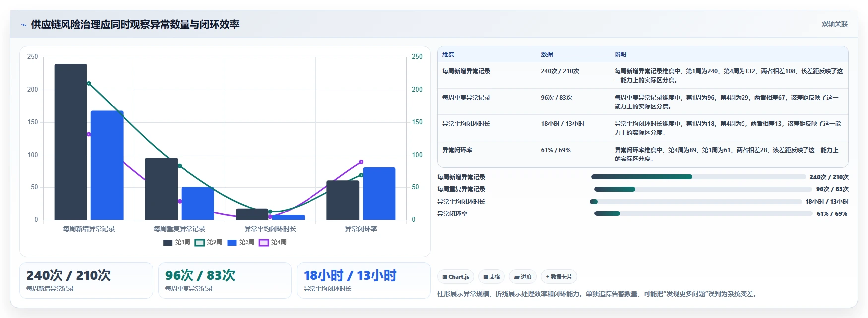This screenshot has width=868, height=318.
Task: Click the 说明 column header
Action: click(620, 54)
